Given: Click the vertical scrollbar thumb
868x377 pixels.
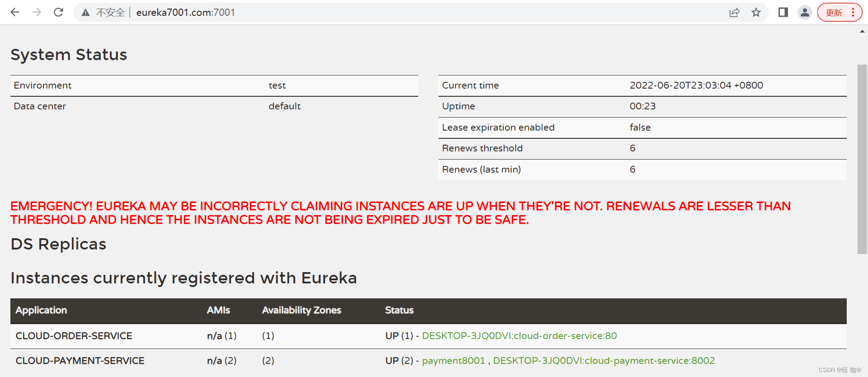Looking at the screenshot, I should 862,158.
